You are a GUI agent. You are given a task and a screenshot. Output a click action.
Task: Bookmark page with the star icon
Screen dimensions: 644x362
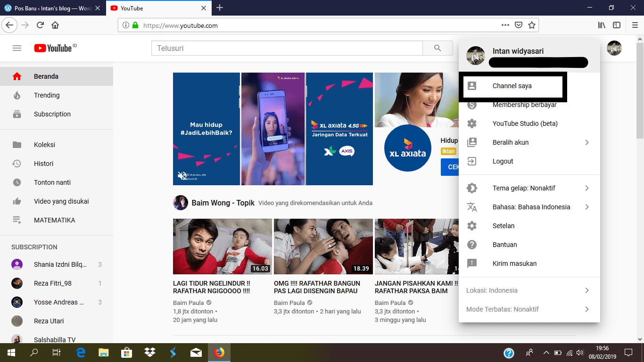coord(532,25)
